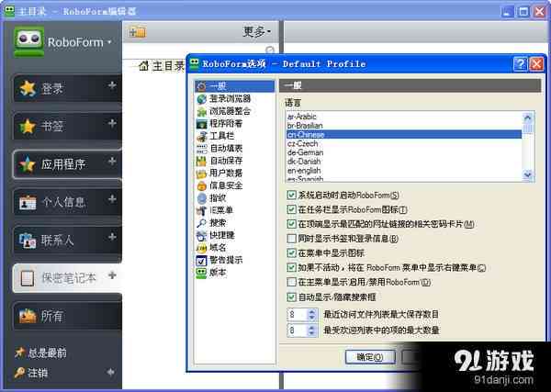Toggle 总是最前 always-on-top pin

click(x=40, y=353)
